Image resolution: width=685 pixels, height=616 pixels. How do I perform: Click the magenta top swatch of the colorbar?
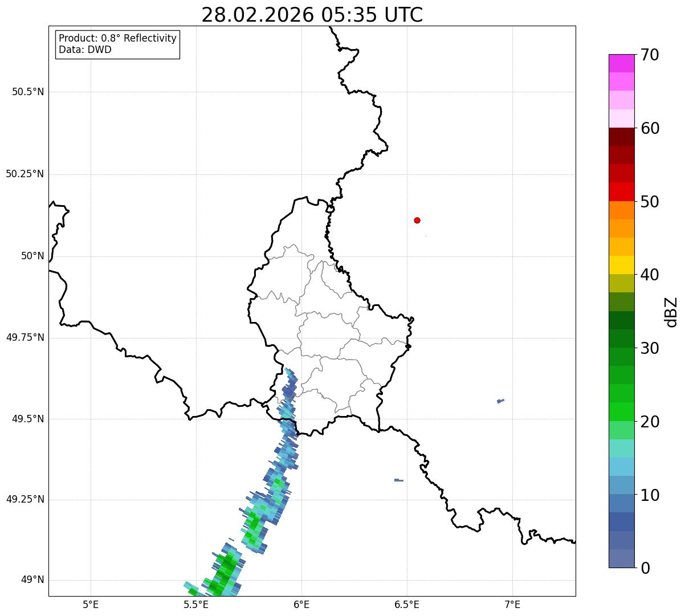coord(621,63)
